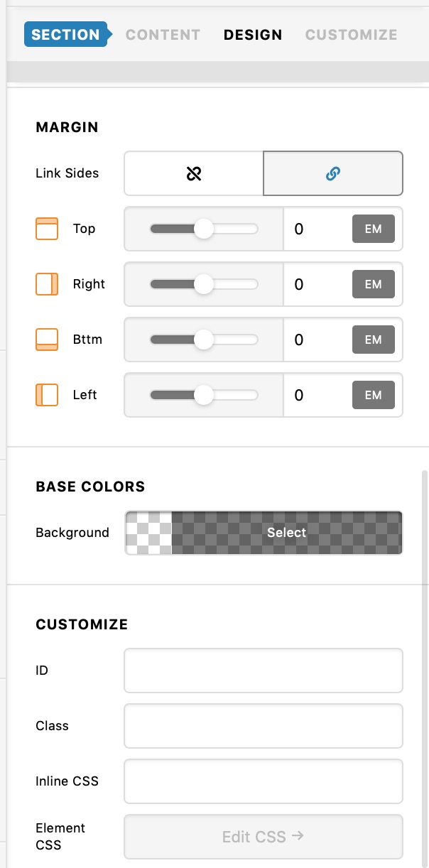Change Bttm margin EM unit
429x868 pixels.
374,340
